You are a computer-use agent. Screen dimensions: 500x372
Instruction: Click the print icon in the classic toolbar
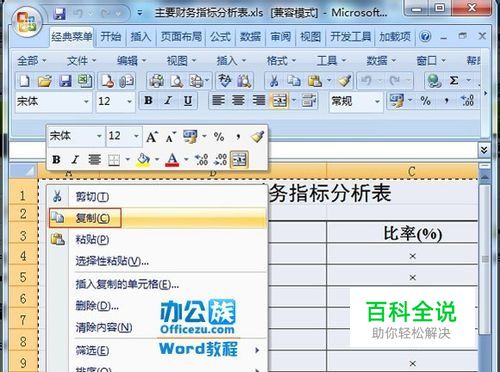157,81
